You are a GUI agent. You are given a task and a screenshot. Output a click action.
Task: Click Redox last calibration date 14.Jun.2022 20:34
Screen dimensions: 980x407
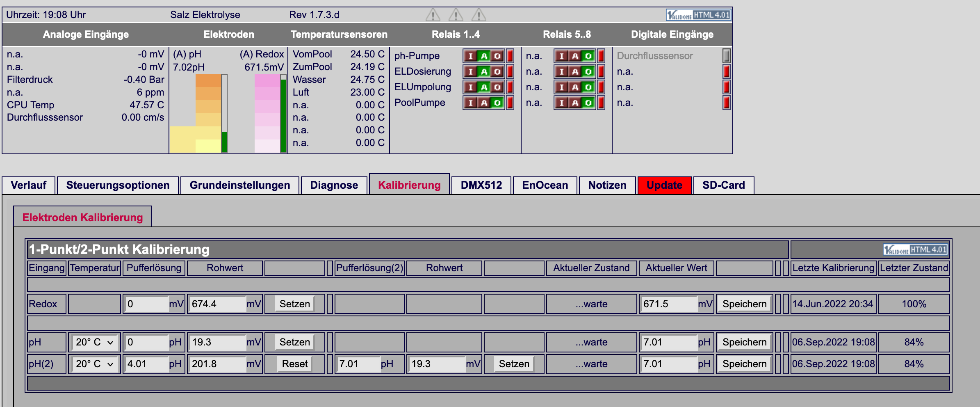pos(833,304)
